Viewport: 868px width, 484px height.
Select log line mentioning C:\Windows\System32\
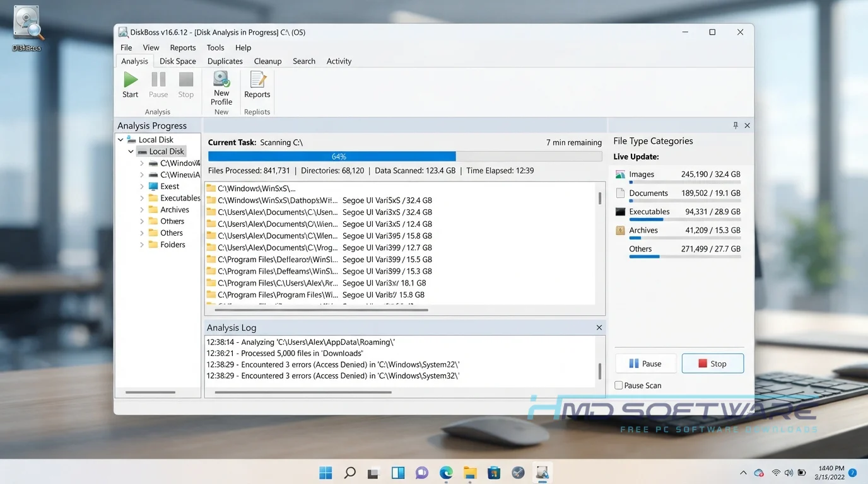tap(333, 376)
